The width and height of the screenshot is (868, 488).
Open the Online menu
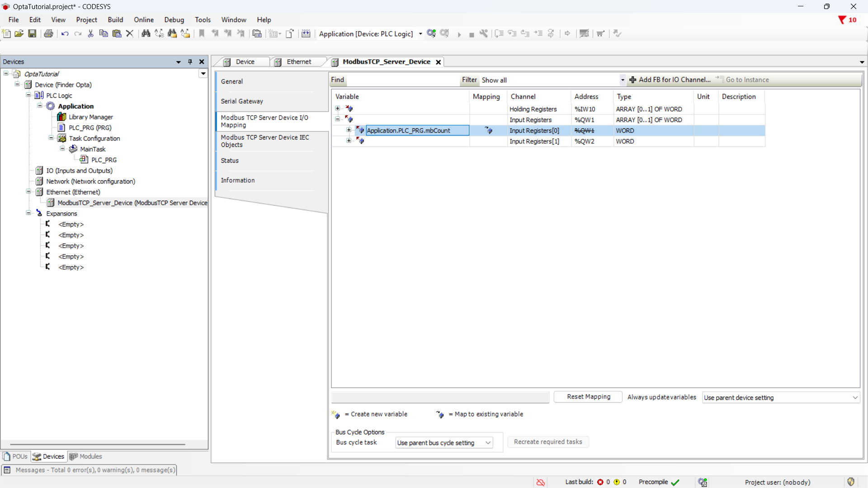click(144, 20)
